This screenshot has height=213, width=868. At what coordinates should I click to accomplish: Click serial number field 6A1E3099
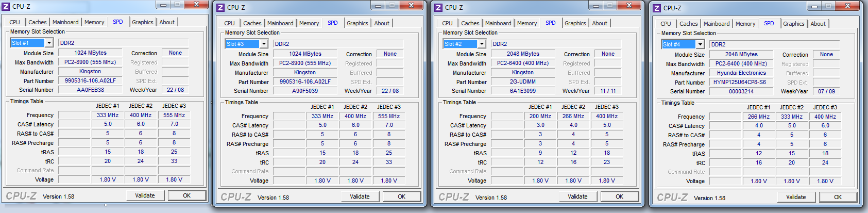[523, 91]
